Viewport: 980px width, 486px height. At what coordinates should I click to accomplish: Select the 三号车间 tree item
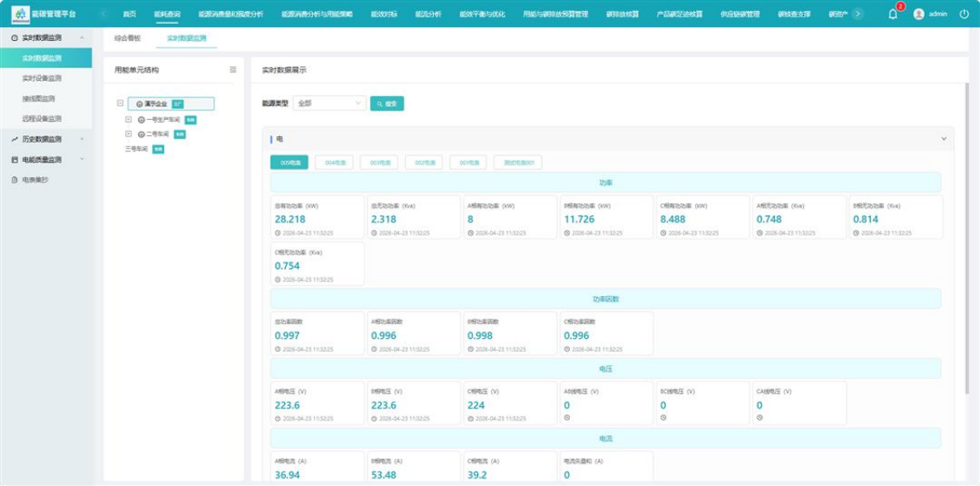pos(136,149)
